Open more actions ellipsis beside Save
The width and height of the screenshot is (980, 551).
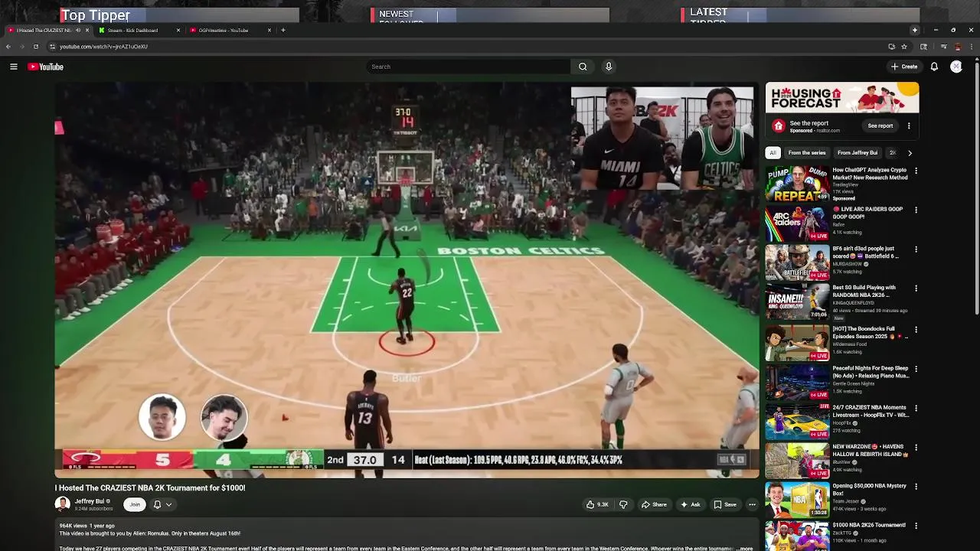tap(752, 504)
